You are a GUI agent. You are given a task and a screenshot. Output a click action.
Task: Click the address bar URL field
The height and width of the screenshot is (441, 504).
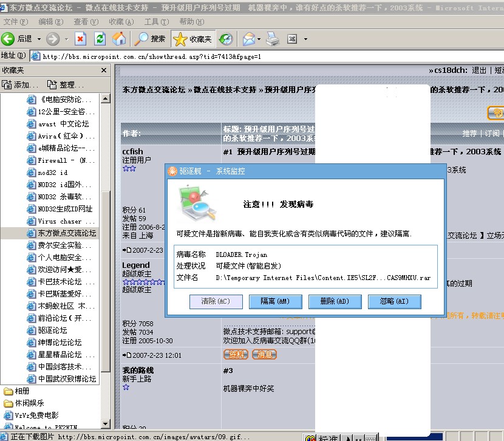point(267,56)
